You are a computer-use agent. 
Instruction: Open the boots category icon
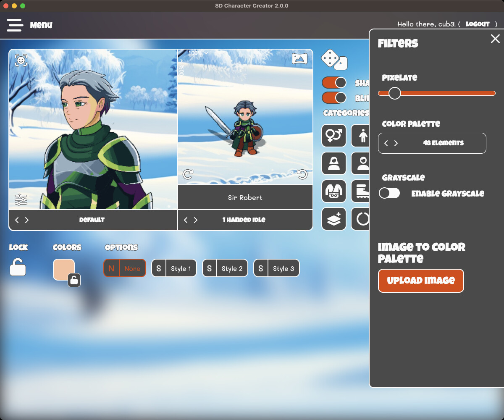click(x=363, y=191)
